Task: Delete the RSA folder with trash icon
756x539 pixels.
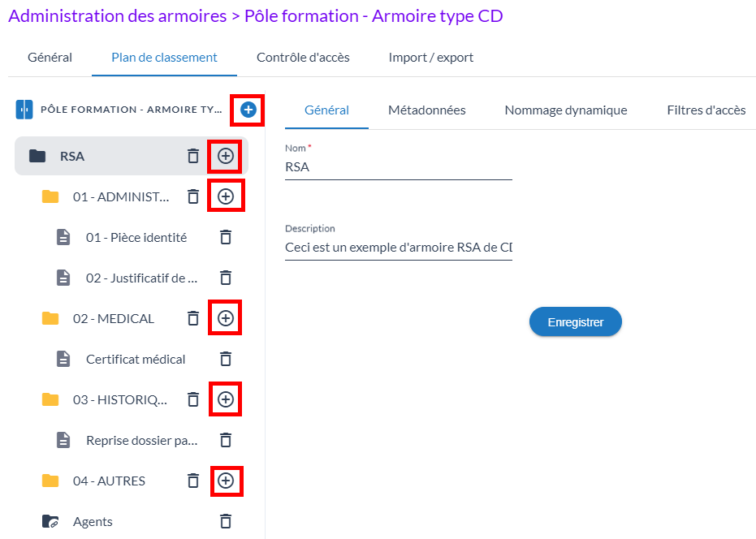Action: tap(192, 156)
